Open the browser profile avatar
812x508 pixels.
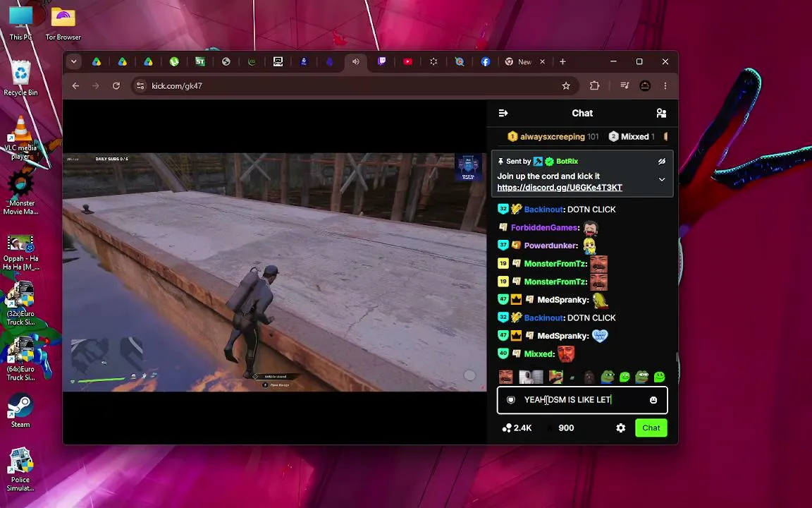click(x=645, y=86)
